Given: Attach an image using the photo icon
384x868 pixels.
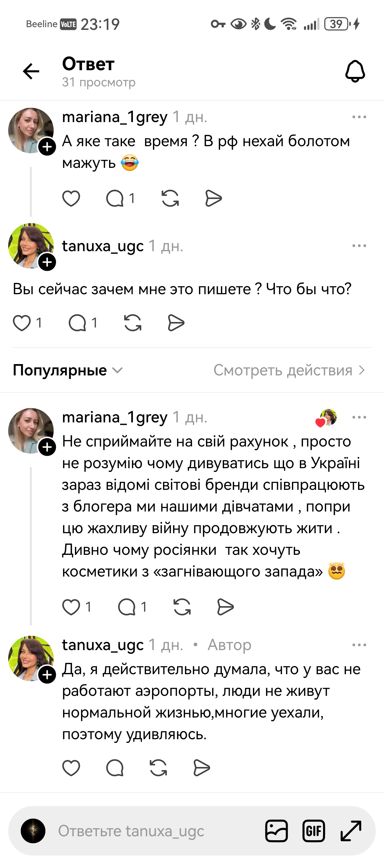Looking at the screenshot, I should [x=277, y=831].
